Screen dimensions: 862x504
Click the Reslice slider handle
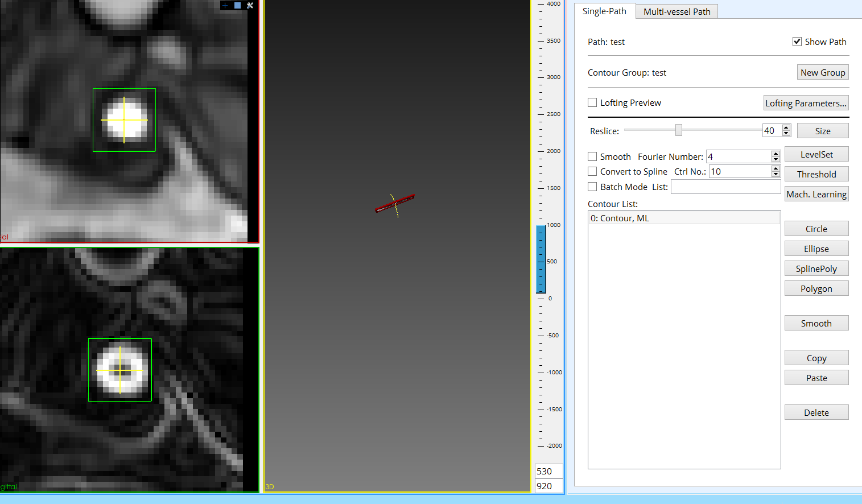tap(679, 130)
